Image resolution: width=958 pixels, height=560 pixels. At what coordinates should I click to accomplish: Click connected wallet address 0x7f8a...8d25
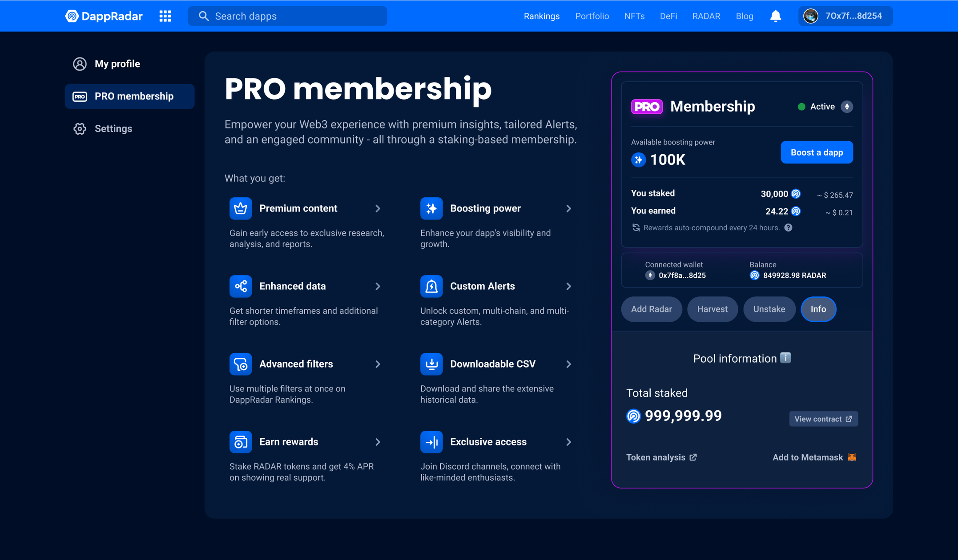(x=682, y=276)
